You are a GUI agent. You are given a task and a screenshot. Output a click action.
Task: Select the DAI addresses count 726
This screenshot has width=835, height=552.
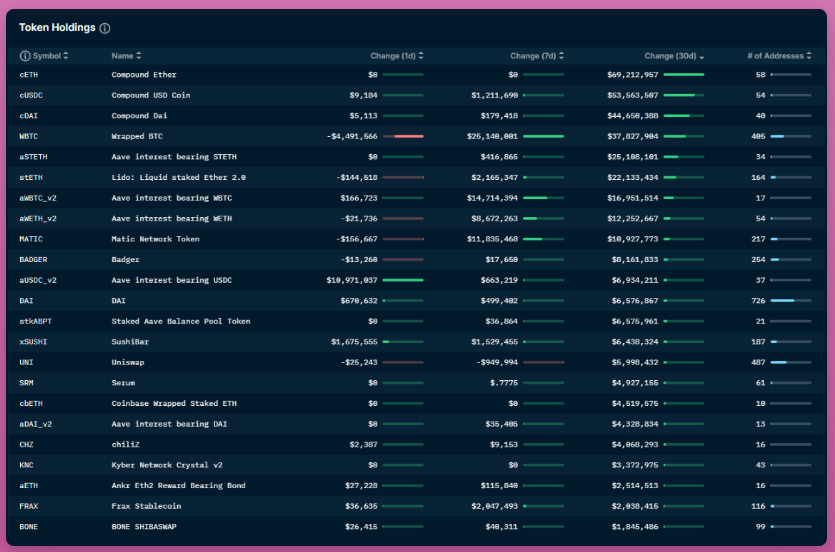[758, 301]
